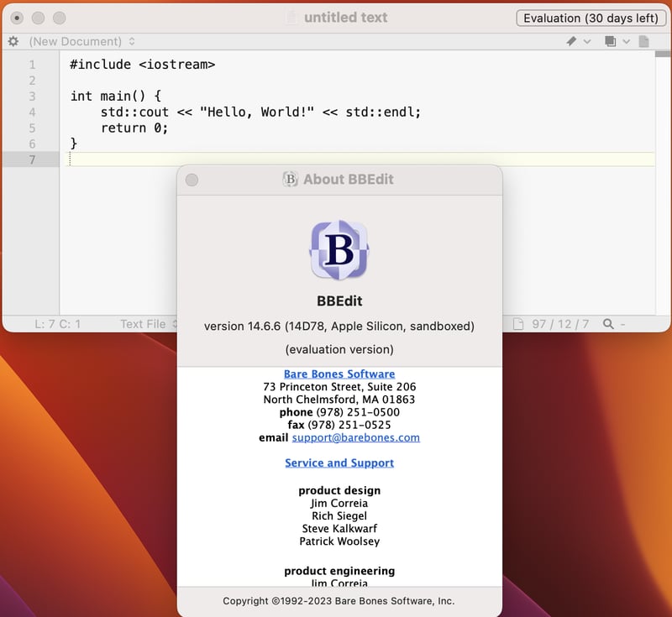Click the 97 / 12 / 7 statistics

pos(560,324)
